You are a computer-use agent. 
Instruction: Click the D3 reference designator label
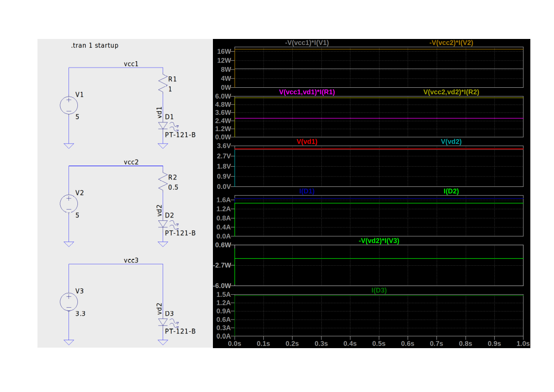pyautogui.click(x=169, y=314)
